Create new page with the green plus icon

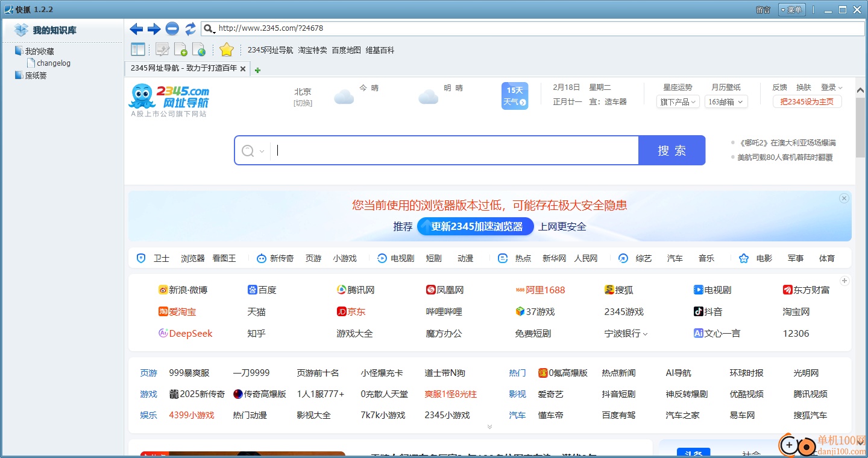pyautogui.click(x=180, y=49)
